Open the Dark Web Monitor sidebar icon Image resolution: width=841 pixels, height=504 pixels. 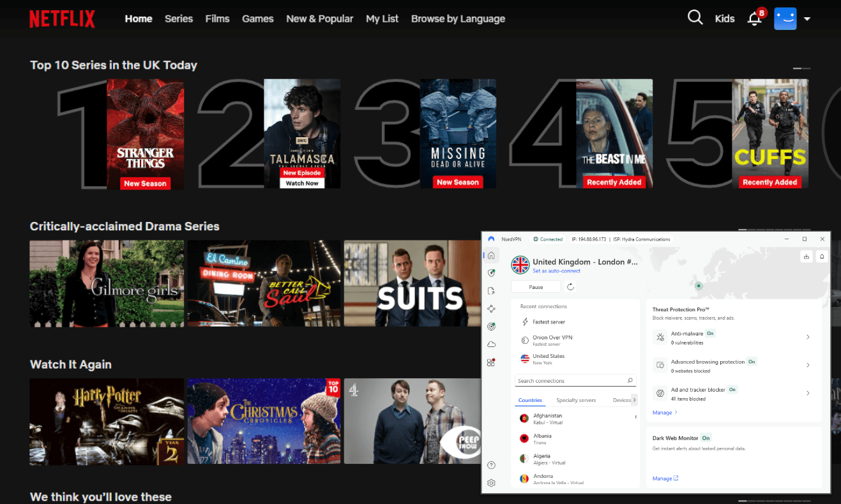491,326
